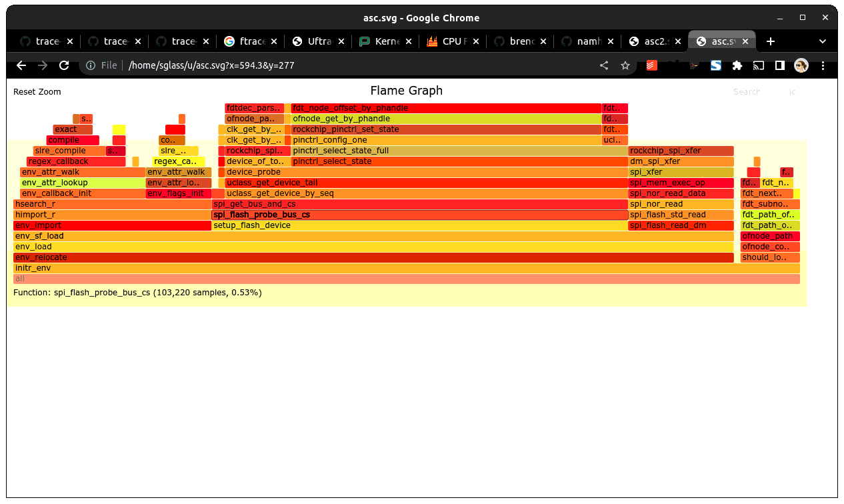
Task: Click Search in the flame graph header
Action: point(747,91)
